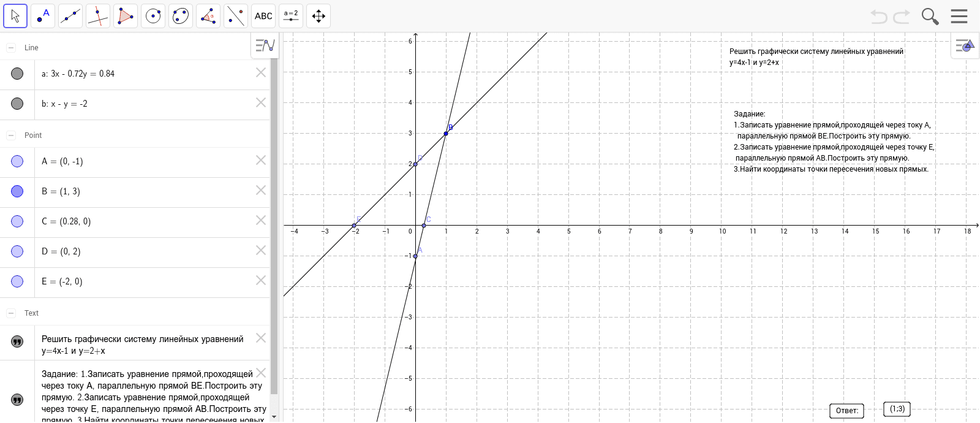Click the Ответ: label box
The image size is (980, 423).
846,411
